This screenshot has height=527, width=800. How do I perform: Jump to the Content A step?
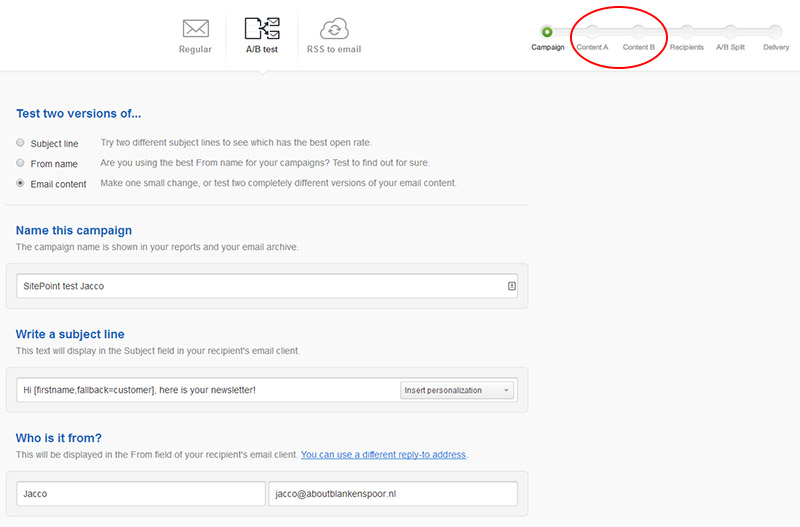point(592,32)
